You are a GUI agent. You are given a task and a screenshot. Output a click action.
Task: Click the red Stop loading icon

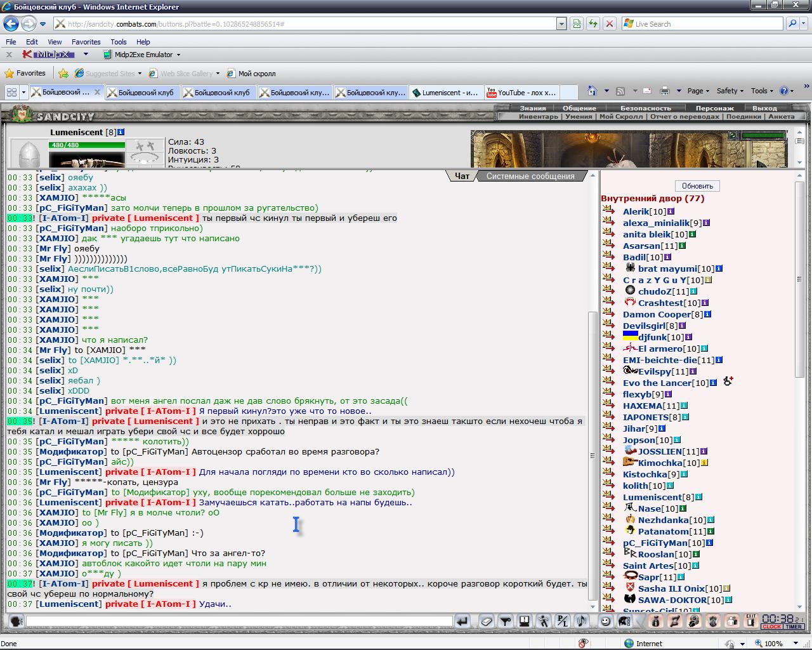point(610,24)
